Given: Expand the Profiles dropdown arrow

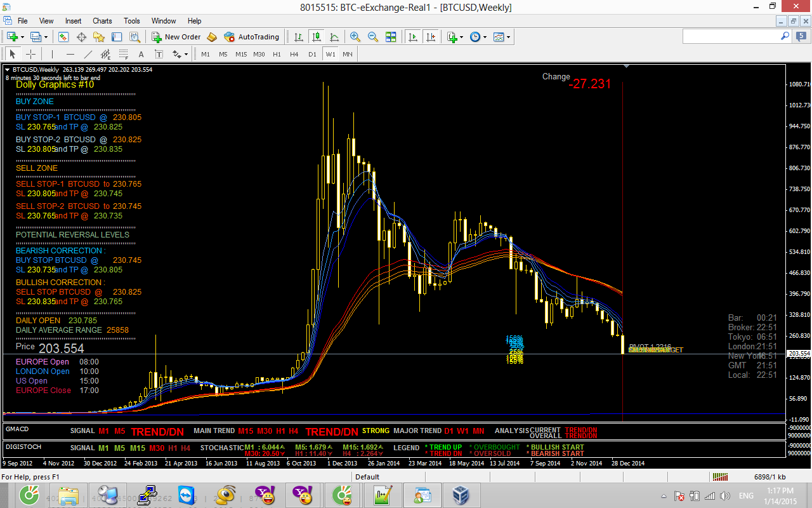Looking at the screenshot, I should click(x=44, y=37).
